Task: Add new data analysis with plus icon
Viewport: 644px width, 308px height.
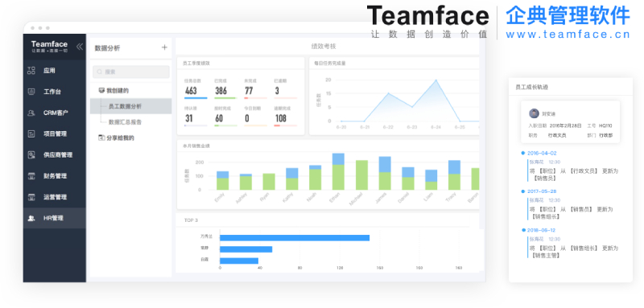Action: click(164, 47)
